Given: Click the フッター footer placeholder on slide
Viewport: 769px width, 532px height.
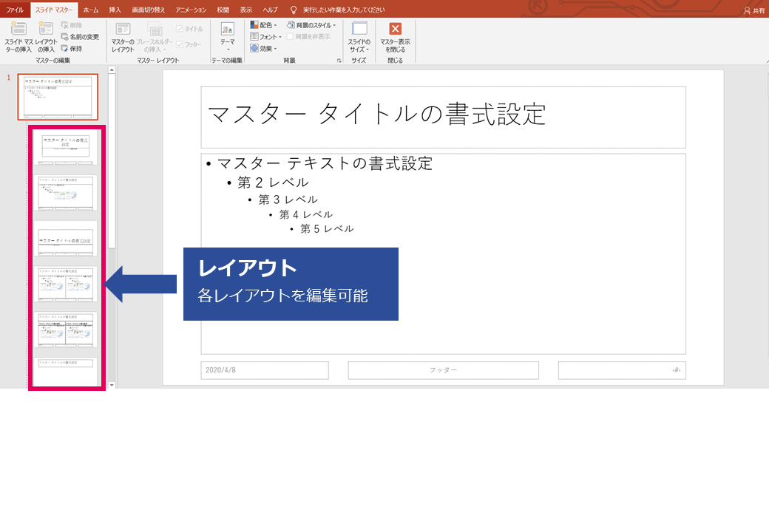Looking at the screenshot, I should 444,370.
